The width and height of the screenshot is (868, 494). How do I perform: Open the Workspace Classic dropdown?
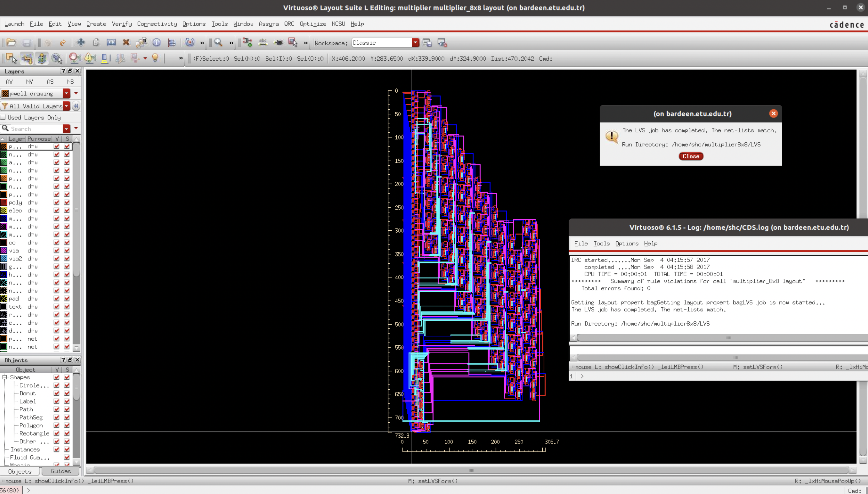tap(415, 43)
